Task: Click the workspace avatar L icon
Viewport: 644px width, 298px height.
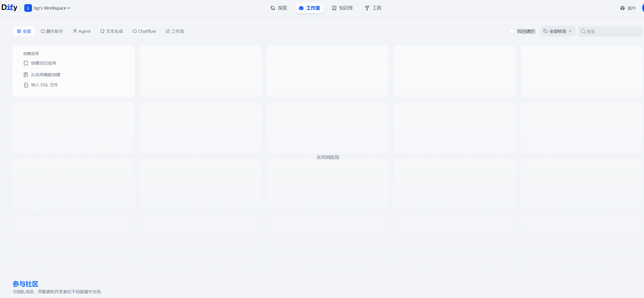Action: pos(28,8)
